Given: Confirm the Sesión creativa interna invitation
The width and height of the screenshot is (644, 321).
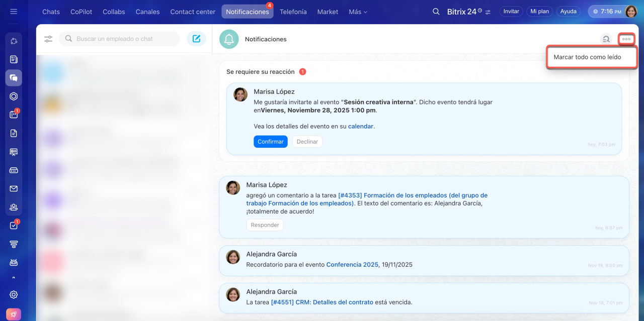Looking at the screenshot, I should tap(270, 142).
